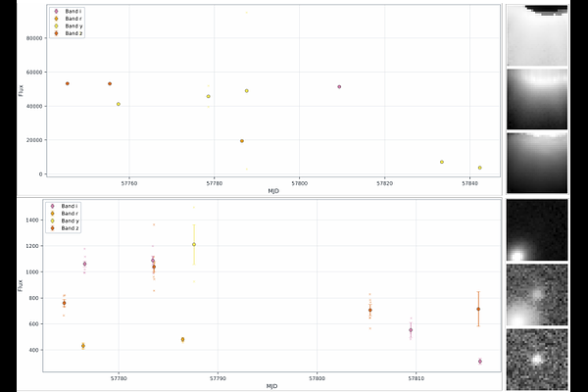Click the Band r legend marker in bottom plot
The width and height of the screenshot is (588, 392).
point(53,214)
